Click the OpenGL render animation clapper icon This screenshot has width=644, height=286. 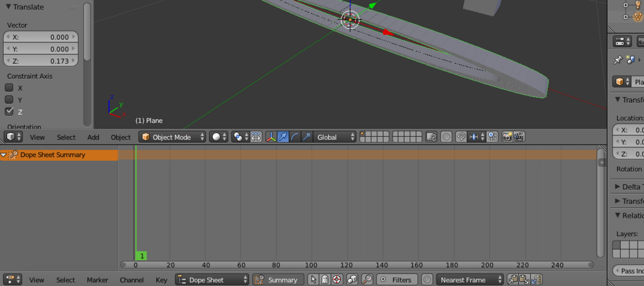coord(519,137)
